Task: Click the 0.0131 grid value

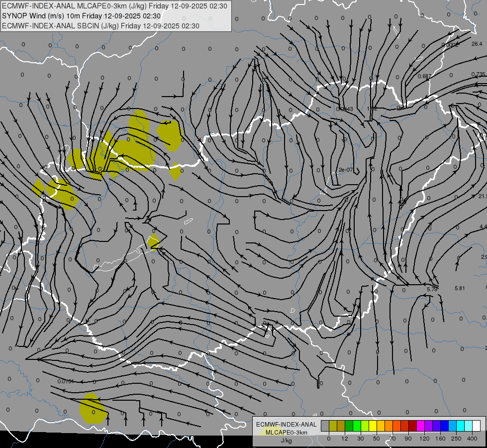Action: click(x=66, y=381)
